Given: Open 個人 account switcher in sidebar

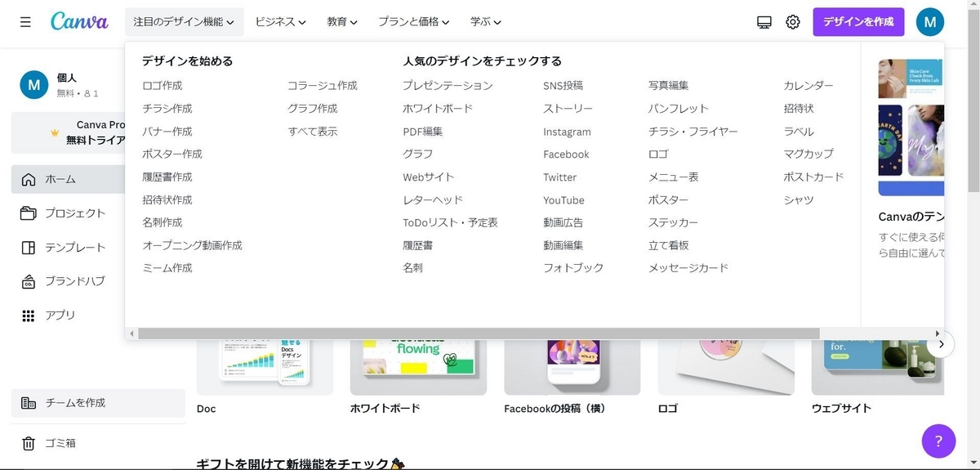Looking at the screenshot, I should 69,85.
